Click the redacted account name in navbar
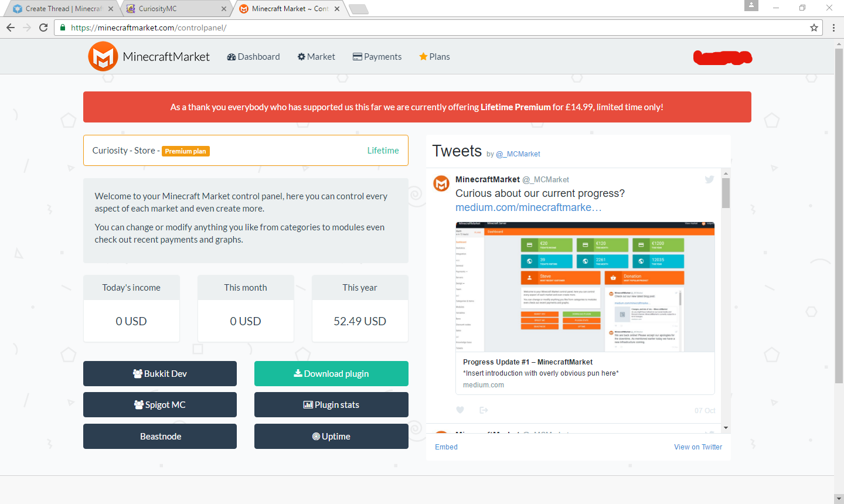This screenshot has height=504, width=844. point(723,57)
